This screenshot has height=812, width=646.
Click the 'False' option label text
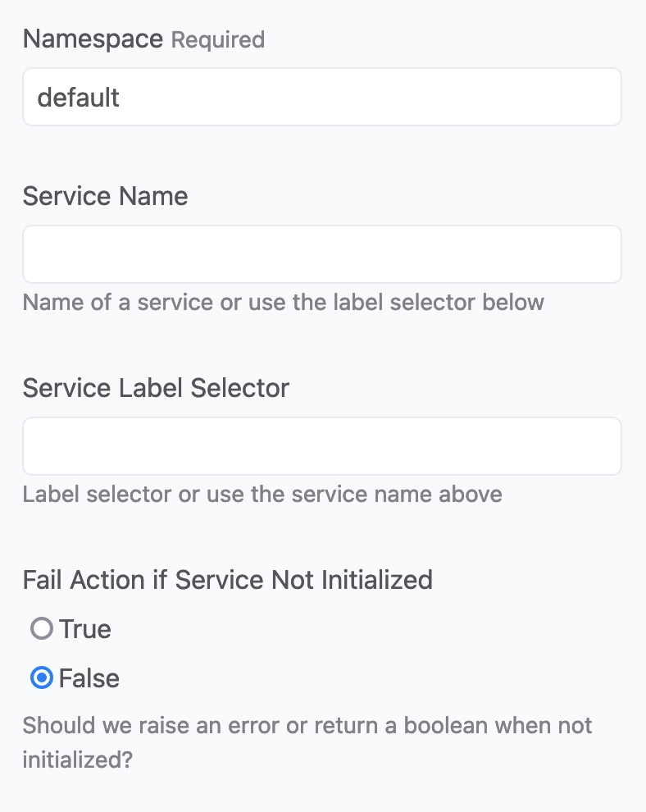(89, 678)
